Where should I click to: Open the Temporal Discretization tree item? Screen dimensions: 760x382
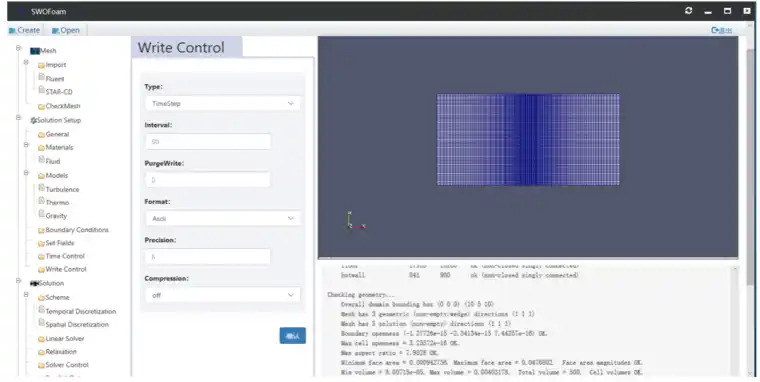click(x=77, y=311)
